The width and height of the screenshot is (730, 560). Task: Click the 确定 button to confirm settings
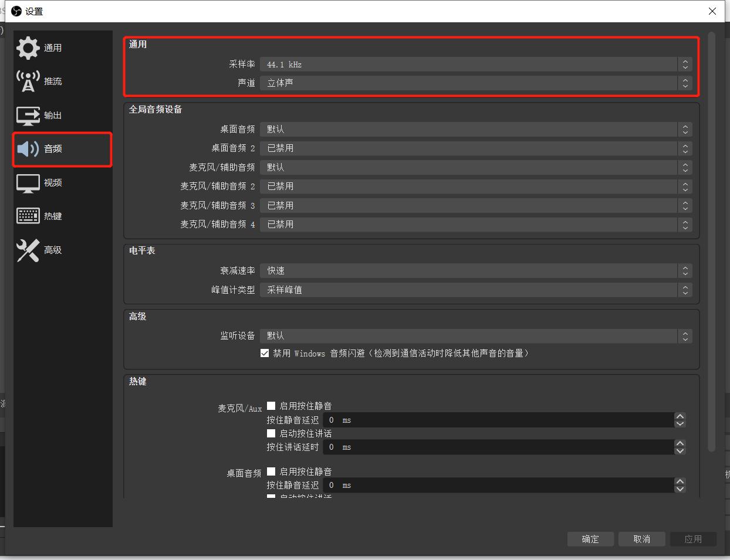590,539
